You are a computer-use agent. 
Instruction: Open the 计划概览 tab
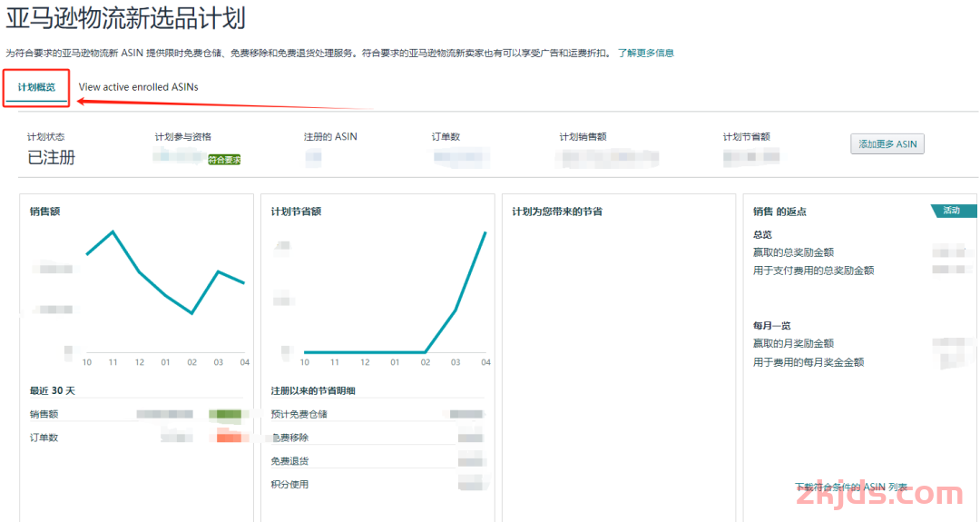tap(36, 87)
